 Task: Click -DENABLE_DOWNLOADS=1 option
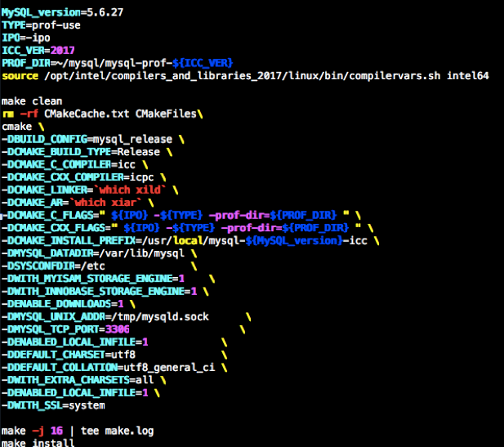[x=62, y=304]
